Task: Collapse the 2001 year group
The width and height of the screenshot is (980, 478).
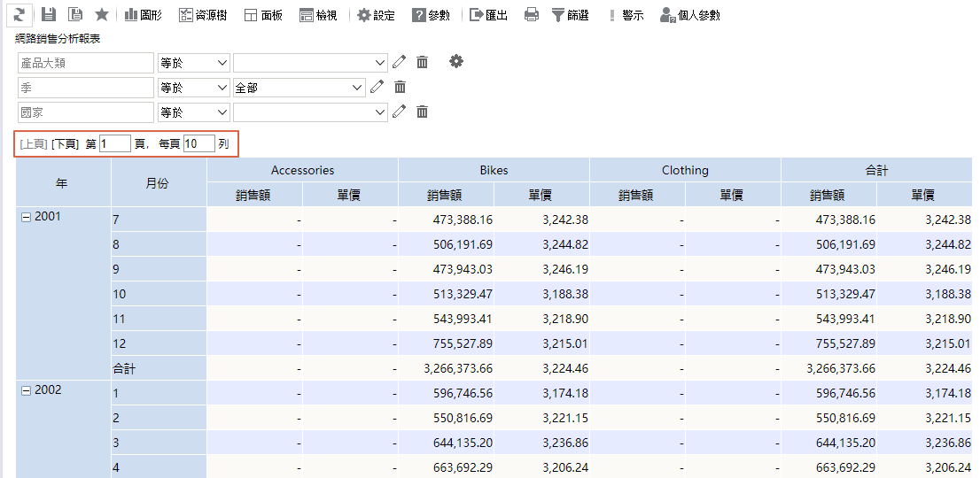Action: (x=26, y=216)
